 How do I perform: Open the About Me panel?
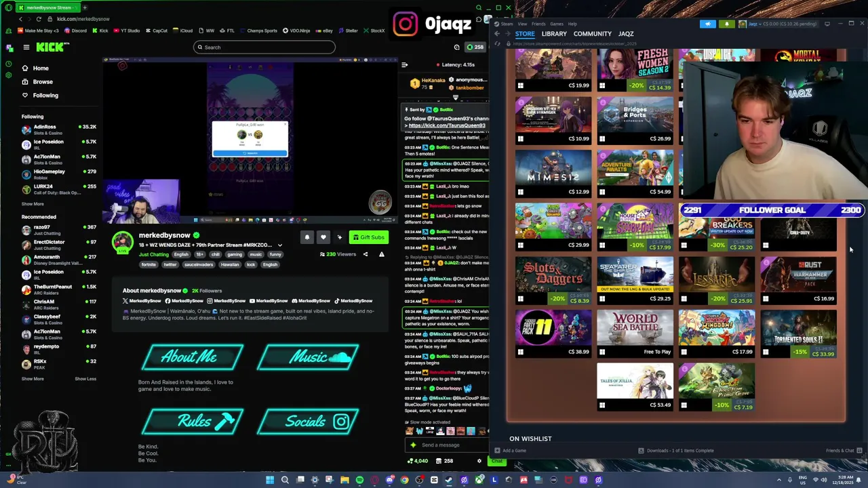(192, 357)
